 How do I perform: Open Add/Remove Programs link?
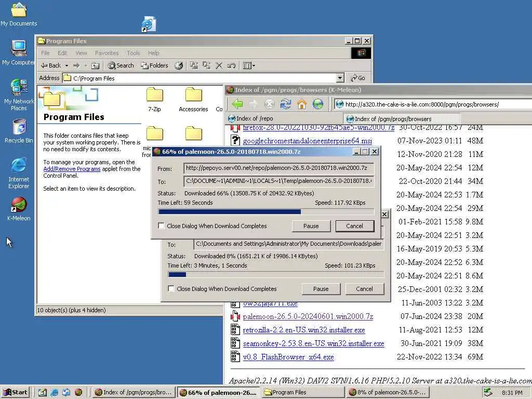72,169
